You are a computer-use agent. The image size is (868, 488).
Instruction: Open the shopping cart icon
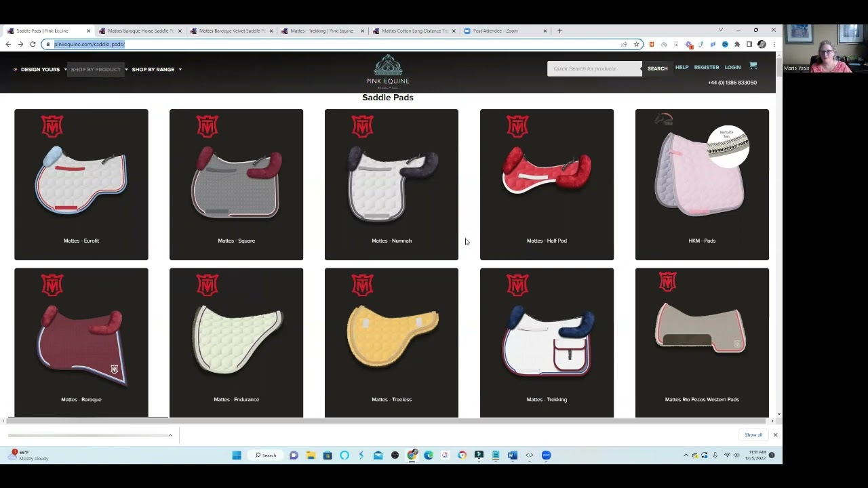[x=753, y=66]
